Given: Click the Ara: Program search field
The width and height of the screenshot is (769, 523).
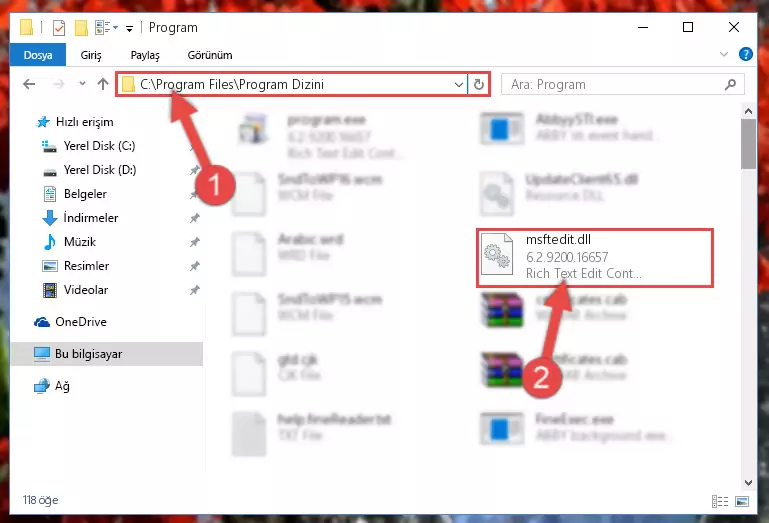Looking at the screenshot, I should (x=615, y=84).
